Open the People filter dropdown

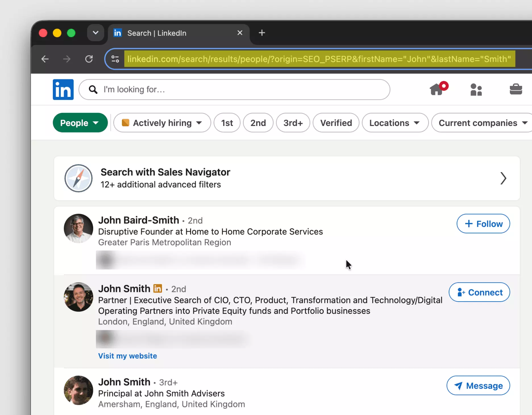[x=80, y=123]
